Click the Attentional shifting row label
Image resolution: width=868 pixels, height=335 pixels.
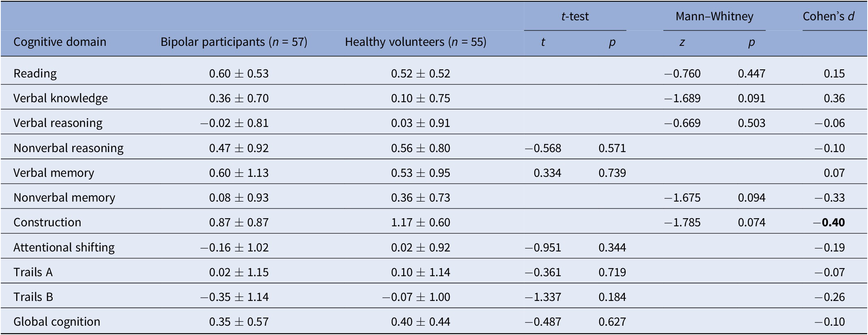coord(64,247)
